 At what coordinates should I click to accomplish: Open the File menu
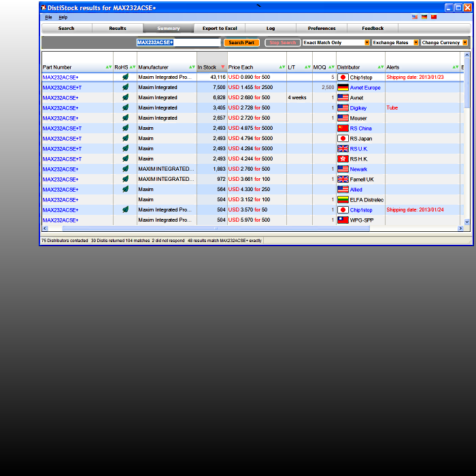48,17
